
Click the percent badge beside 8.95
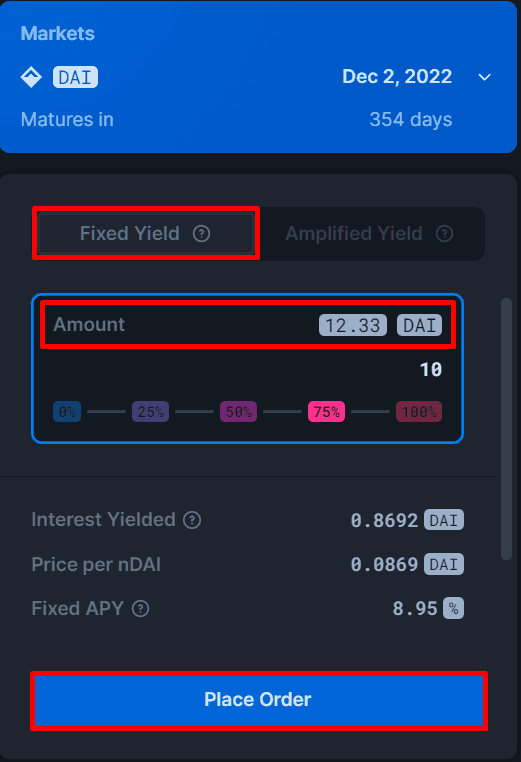[x=453, y=608]
